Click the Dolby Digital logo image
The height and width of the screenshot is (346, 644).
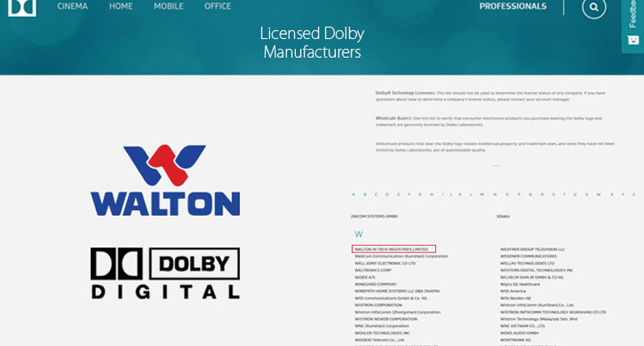click(x=165, y=273)
